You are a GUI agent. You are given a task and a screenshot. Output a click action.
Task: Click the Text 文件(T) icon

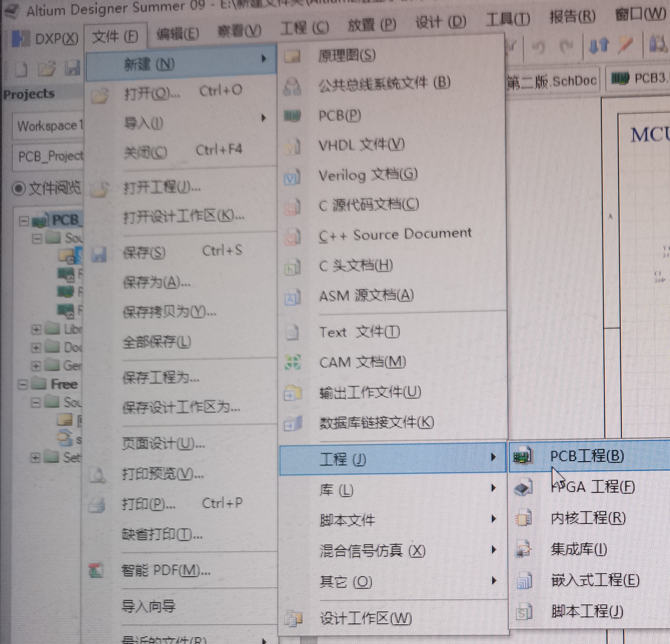[292, 332]
